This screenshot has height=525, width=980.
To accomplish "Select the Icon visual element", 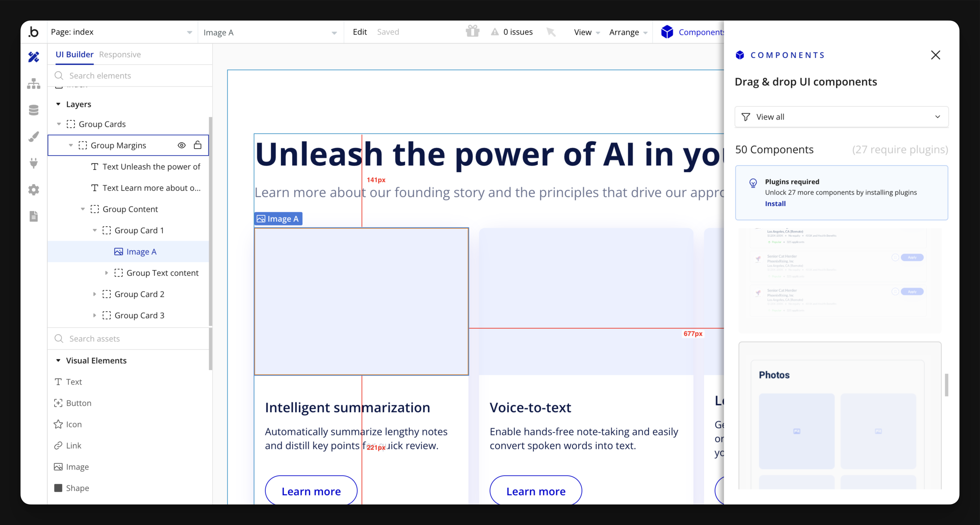I will coord(68,424).
